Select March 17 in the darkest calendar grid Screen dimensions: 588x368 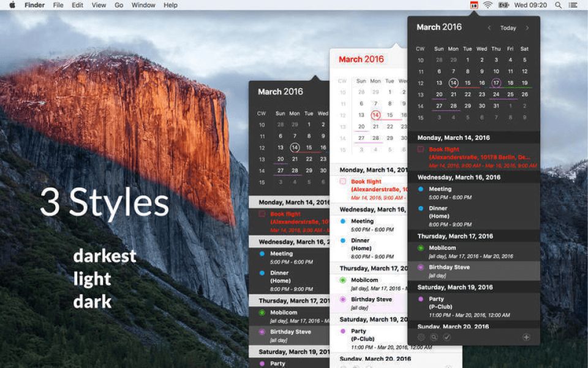[x=496, y=83]
